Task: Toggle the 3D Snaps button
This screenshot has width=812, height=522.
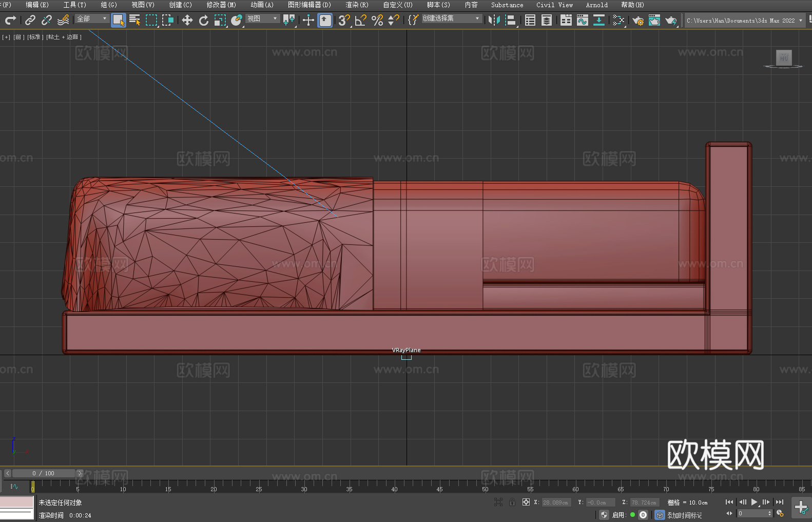Action: [343, 20]
